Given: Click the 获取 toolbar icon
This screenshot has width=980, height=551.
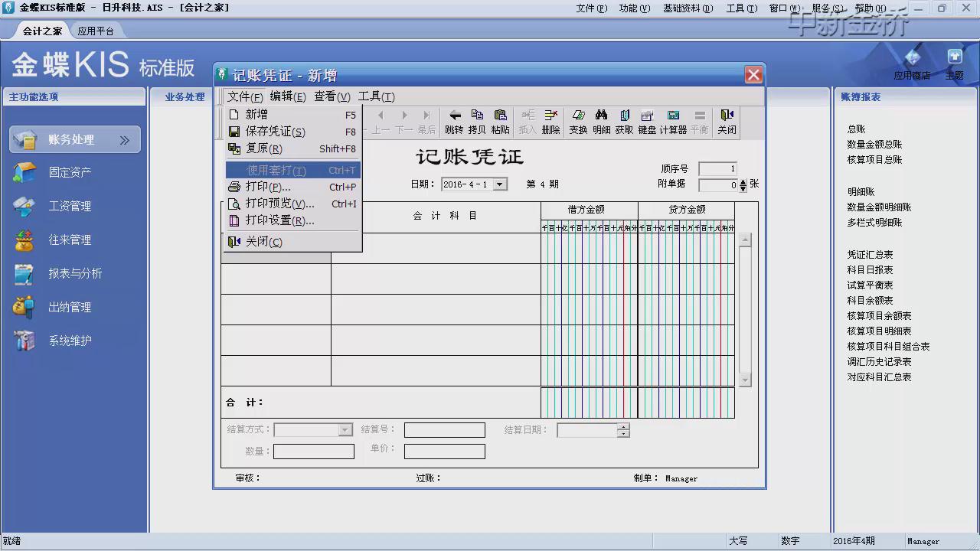Looking at the screenshot, I should pos(624,122).
